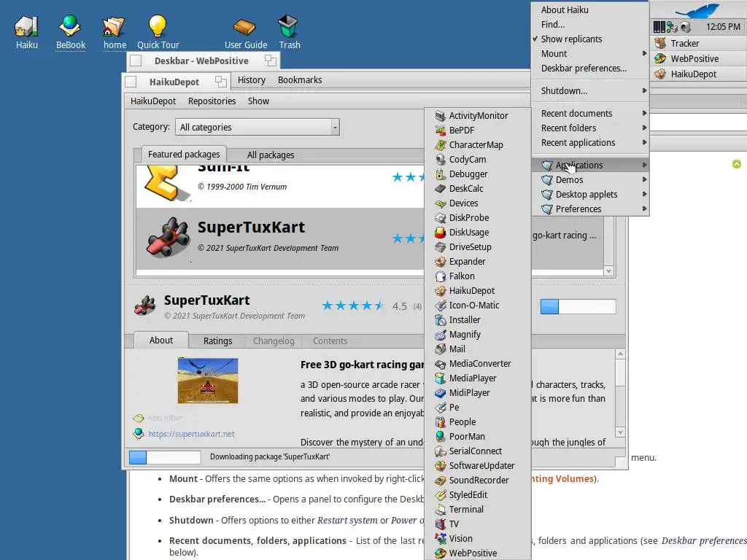Open the Bookmarks menu in WebPositive
This screenshot has width=747, height=560.
(300, 80)
